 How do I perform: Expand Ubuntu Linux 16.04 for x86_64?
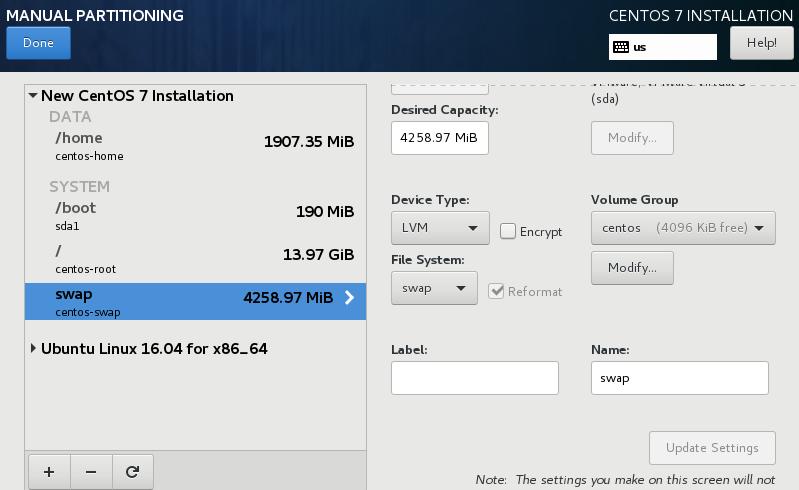[x=33, y=348]
